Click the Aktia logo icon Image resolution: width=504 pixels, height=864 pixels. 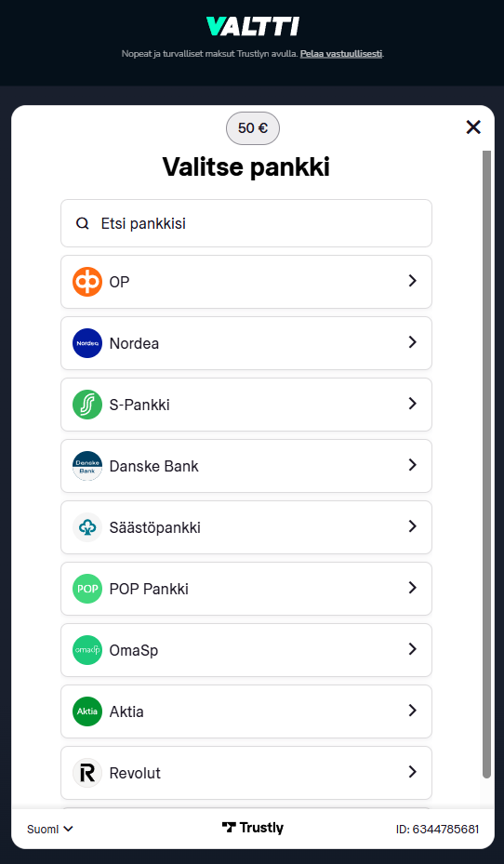(87, 711)
